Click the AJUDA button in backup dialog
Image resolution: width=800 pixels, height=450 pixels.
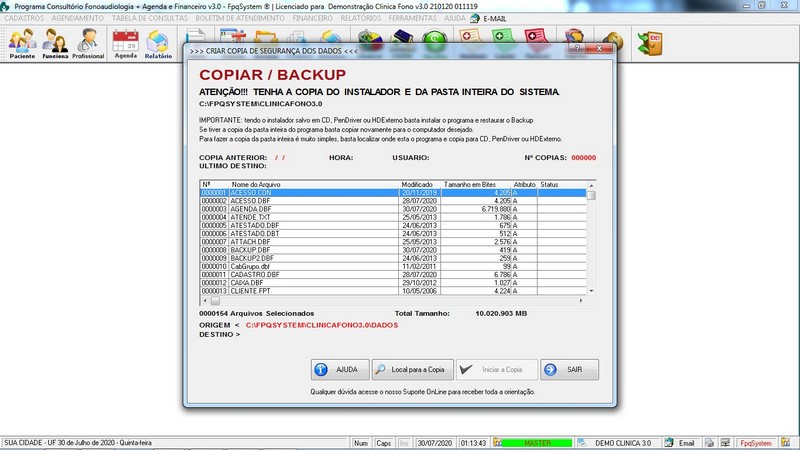click(340, 369)
